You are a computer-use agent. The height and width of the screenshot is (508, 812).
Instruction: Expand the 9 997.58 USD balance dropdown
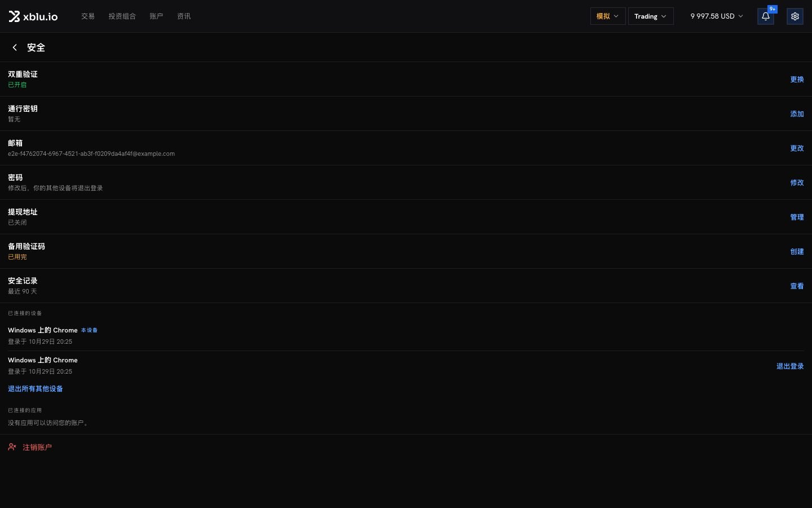[x=717, y=16]
